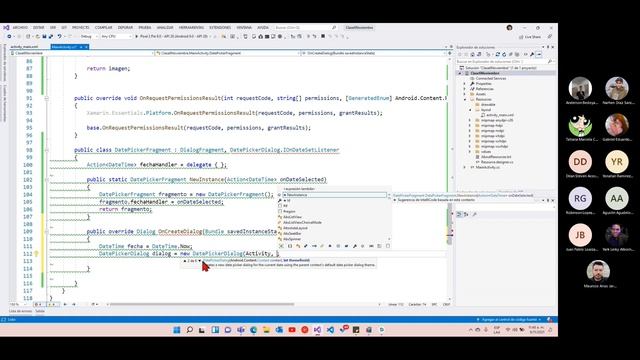
Task: Select AbsListView in the IntelliSense list
Action: [292, 217]
